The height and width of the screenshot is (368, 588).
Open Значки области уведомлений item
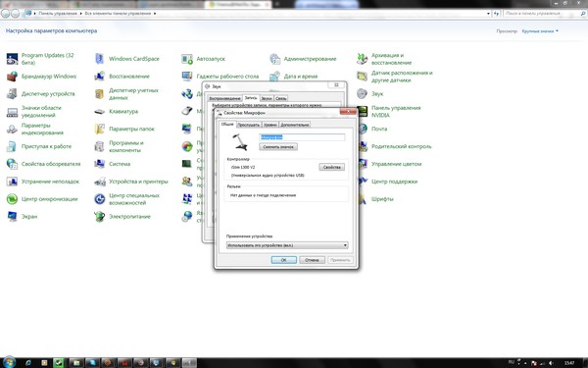click(x=34, y=112)
